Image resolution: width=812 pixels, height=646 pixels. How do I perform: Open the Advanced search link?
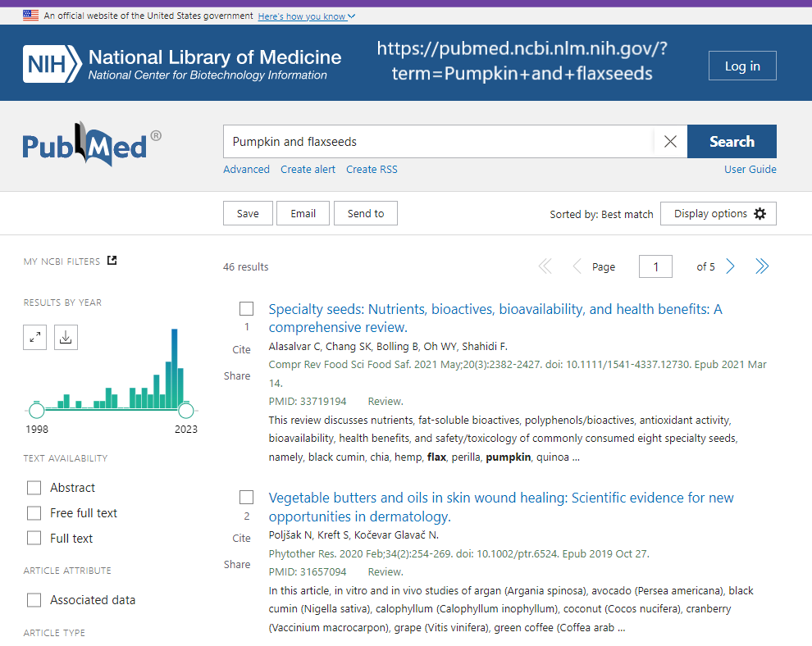247,169
